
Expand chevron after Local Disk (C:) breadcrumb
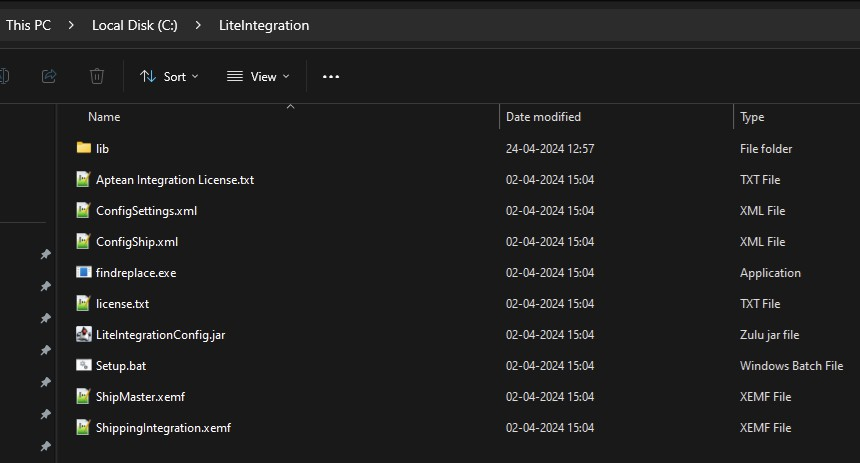198,25
